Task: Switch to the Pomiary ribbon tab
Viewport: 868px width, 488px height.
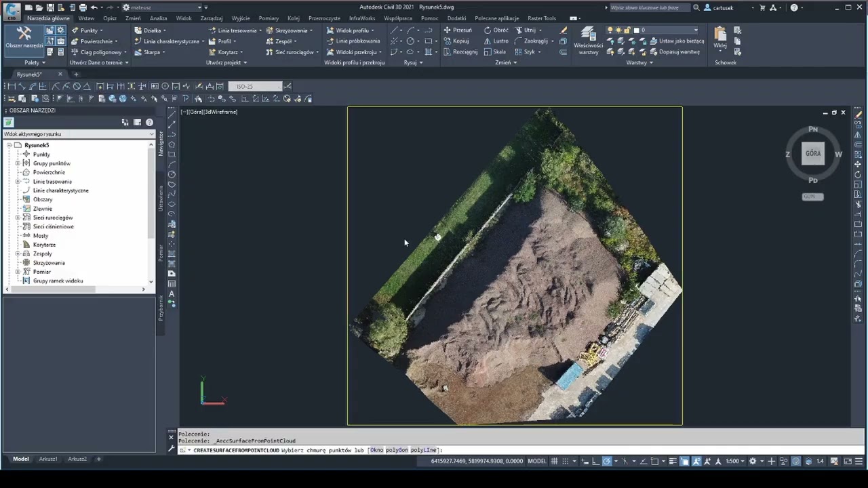Action: click(x=269, y=18)
